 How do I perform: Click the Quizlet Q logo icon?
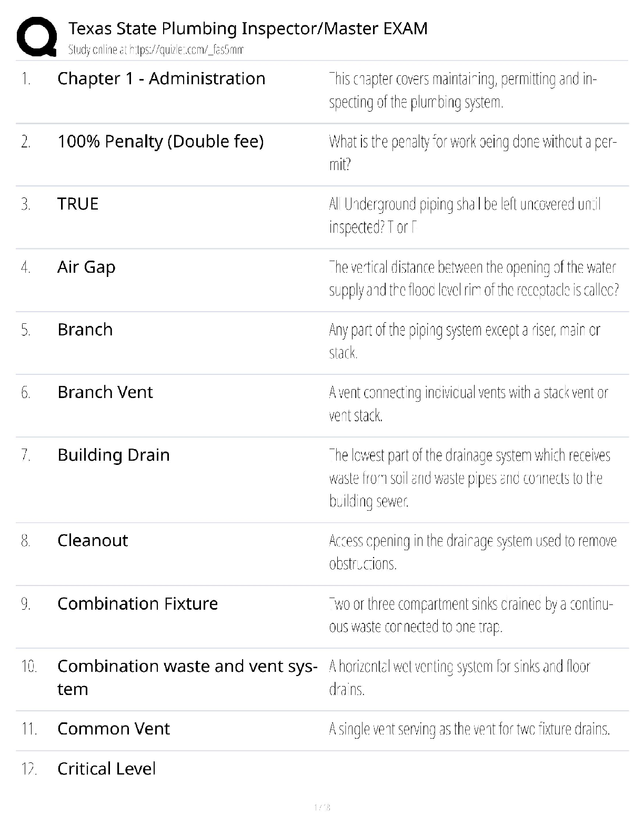[37, 36]
